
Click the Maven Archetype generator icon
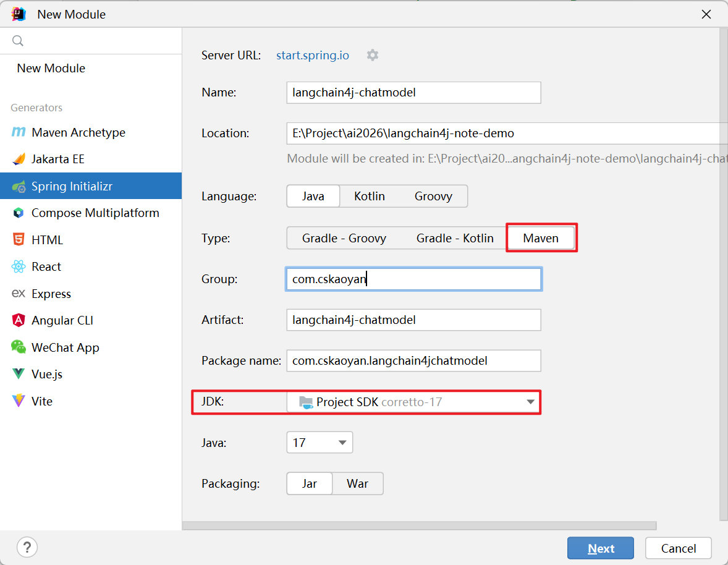[x=19, y=132]
